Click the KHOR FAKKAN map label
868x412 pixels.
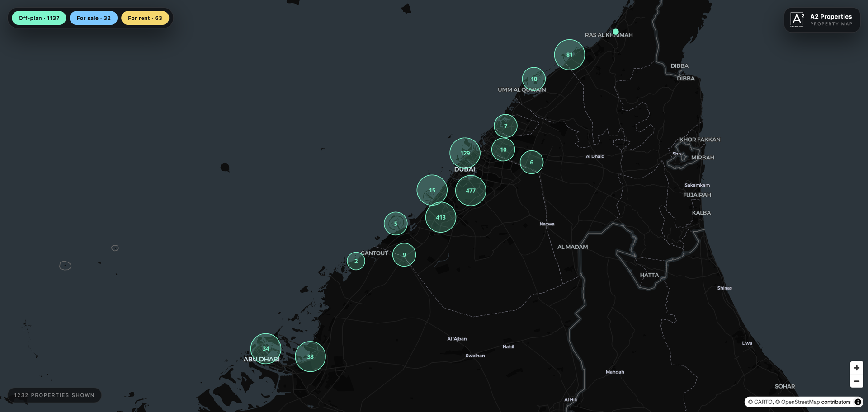coord(700,140)
